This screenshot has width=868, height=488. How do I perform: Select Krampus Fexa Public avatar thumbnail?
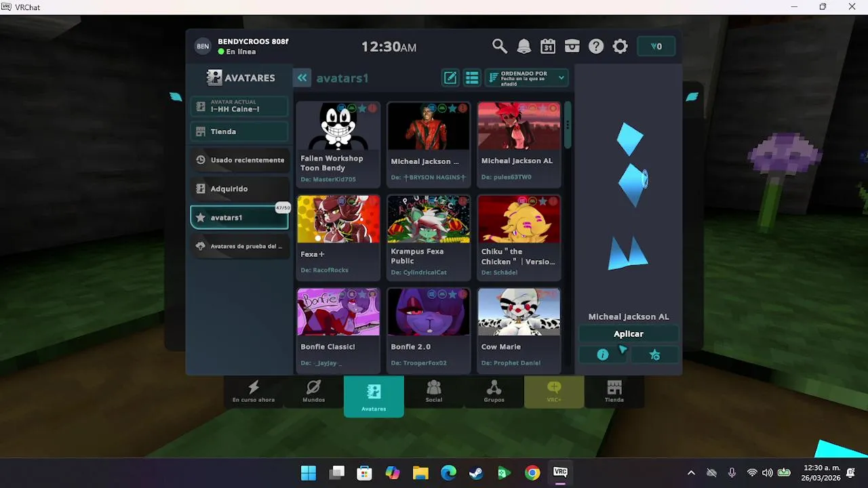tap(429, 219)
